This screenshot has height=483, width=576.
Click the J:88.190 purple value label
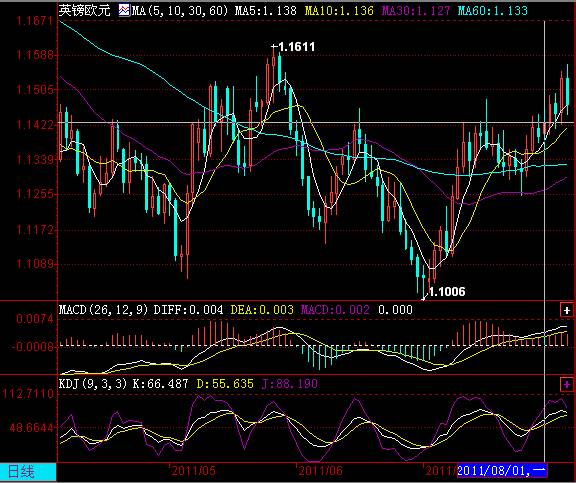coord(290,384)
